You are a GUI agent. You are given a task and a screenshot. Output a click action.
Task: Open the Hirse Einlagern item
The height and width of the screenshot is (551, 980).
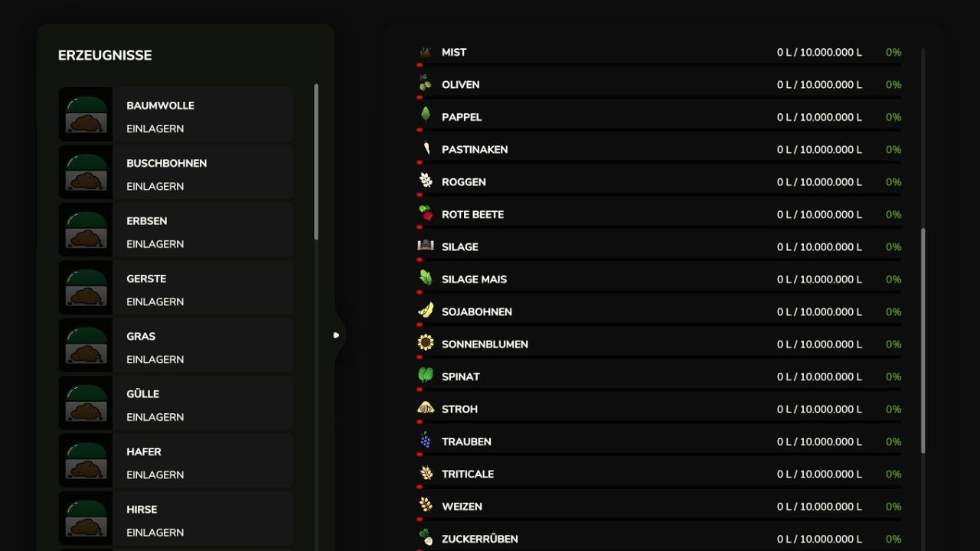[176, 518]
